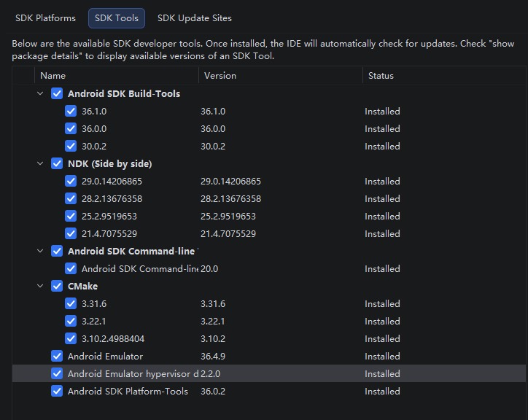528x420 pixels.
Task: Click version cell 29.0.14206865
Action: click(x=230, y=182)
